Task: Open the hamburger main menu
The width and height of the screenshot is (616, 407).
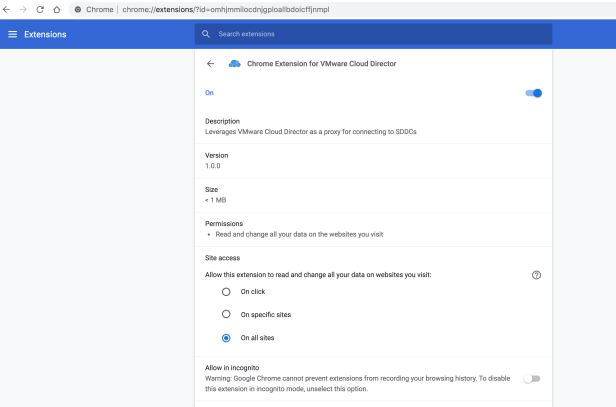Action: click(x=13, y=34)
